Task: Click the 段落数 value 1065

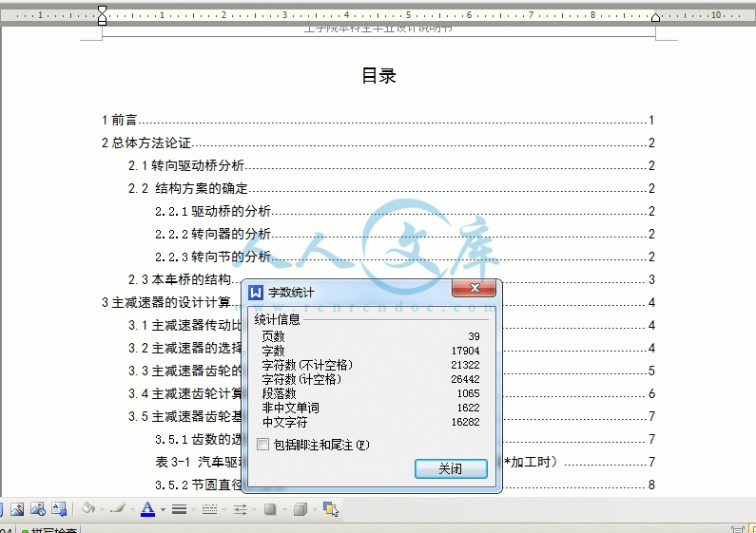Action: click(x=469, y=393)
